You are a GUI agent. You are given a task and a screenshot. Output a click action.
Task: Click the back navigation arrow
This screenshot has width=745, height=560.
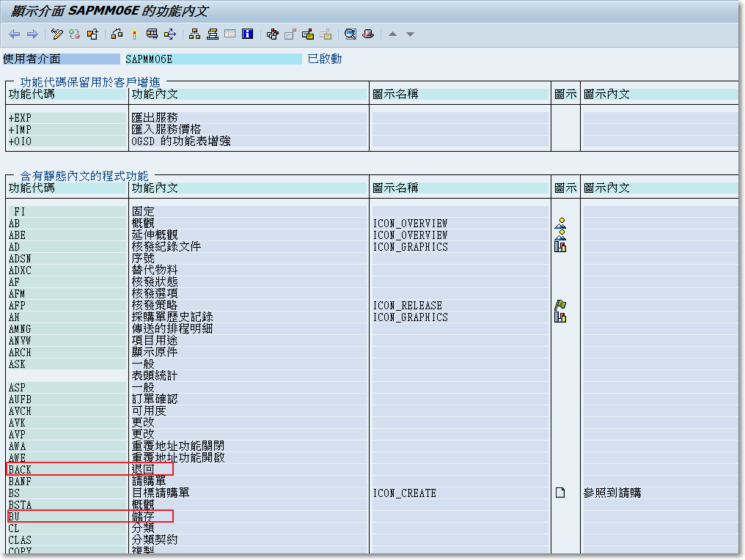(14, 34)
